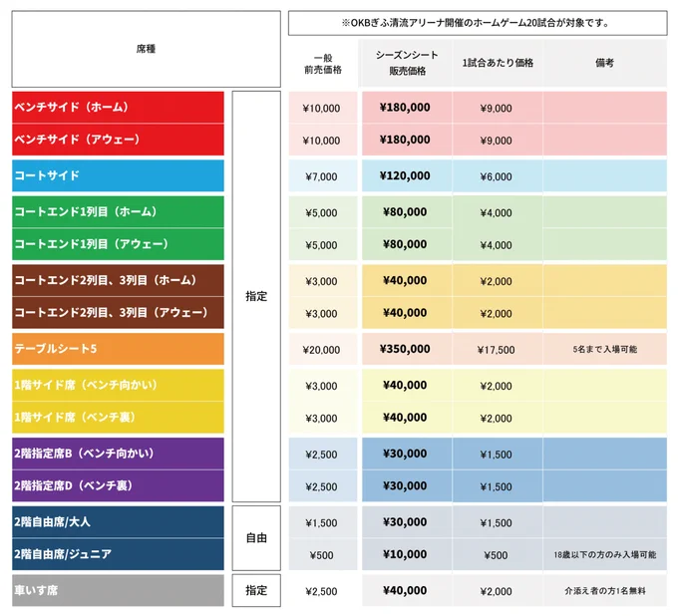Click ¥1,500 advance price for 2階自由席/大人

[x=321, y=523]
